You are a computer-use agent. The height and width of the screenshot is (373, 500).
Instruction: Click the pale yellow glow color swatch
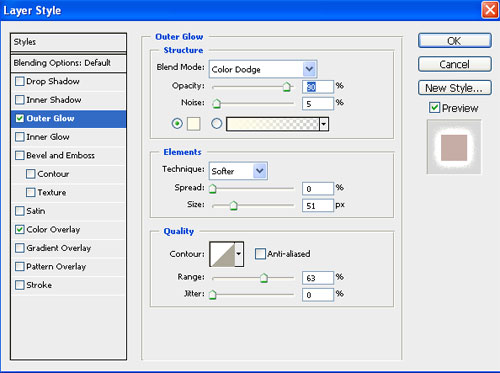(x=194, y=124)
